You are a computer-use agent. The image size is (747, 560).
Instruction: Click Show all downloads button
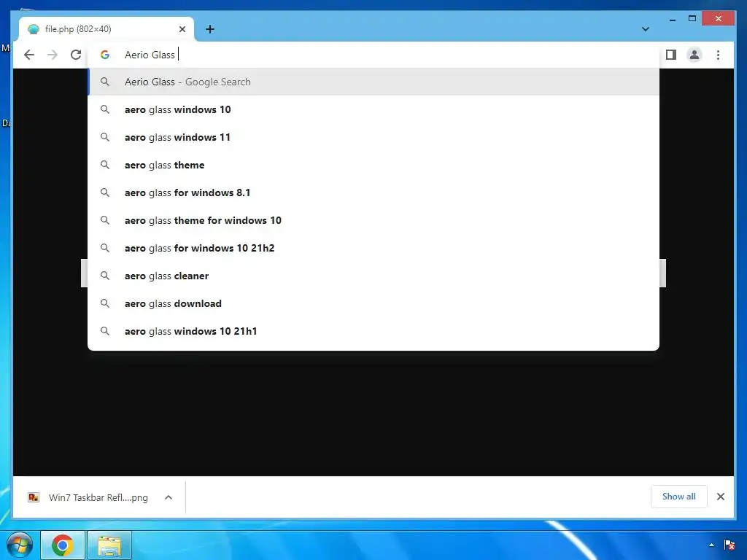(x=678, y=497)
